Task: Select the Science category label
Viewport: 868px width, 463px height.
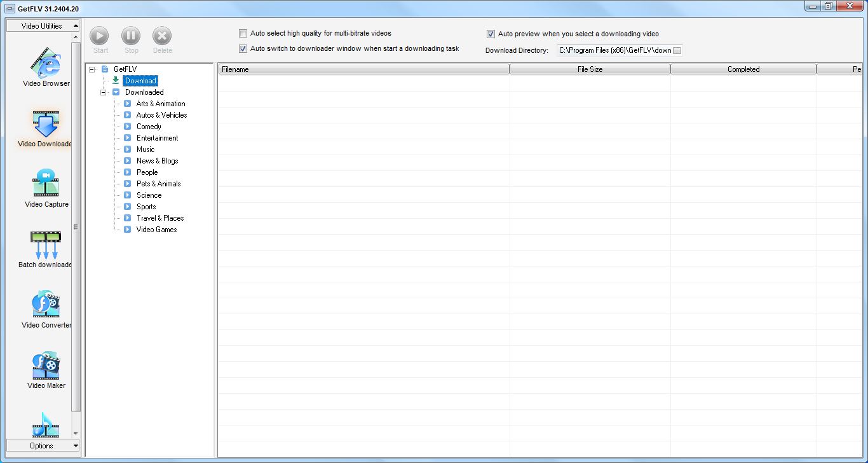Action: [x=149, y=195]
